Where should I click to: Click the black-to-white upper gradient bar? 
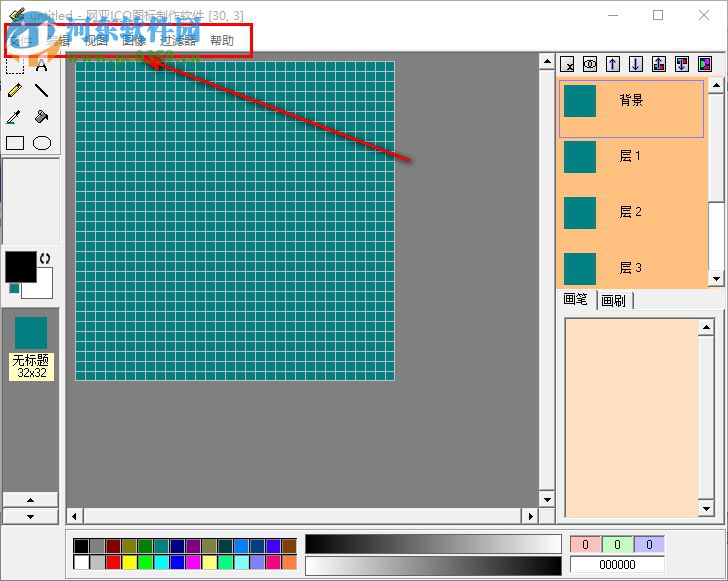tap(433, 544)
